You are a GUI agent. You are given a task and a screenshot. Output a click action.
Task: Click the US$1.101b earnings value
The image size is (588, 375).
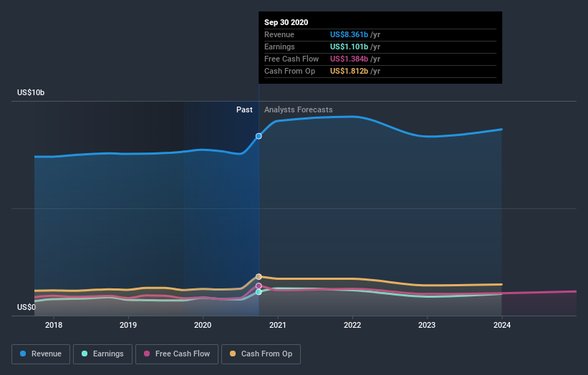coord(349,47)
